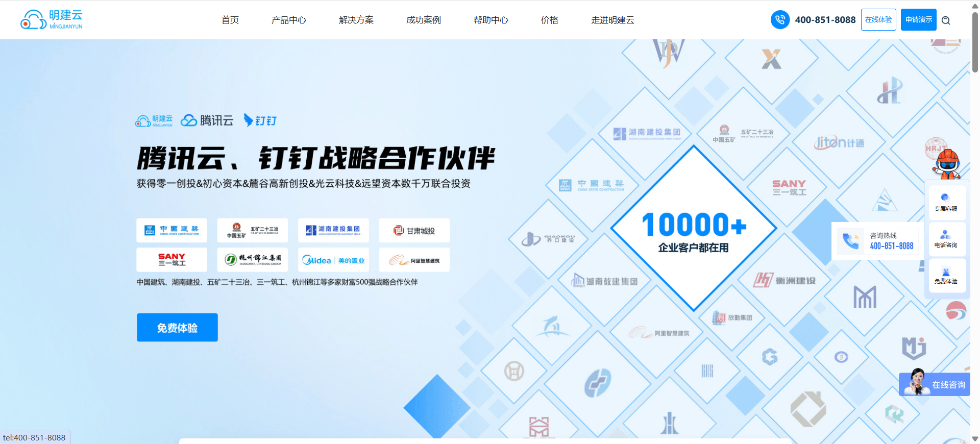Click the 咨询热线 400-851-8088 popup
Image resolution: width=980 pixels, height=444 pixels.
click(878, 240)
